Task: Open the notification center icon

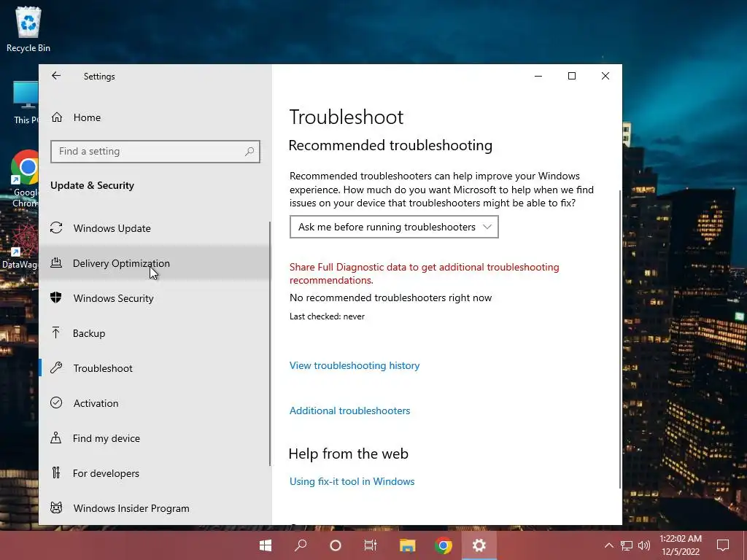Action: click(x=723, y=545)
